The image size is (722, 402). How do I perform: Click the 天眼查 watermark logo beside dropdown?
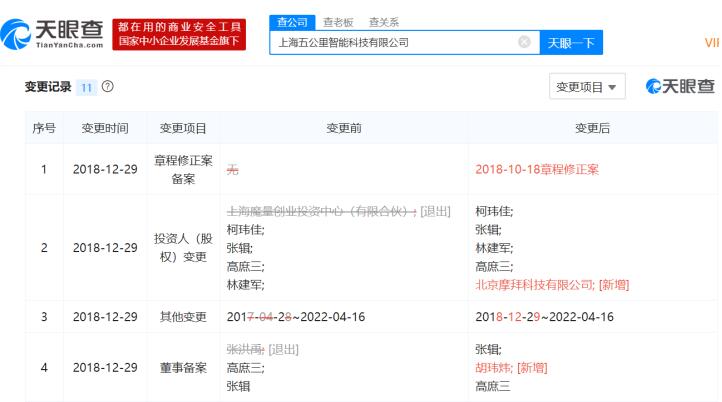(x=680, y=87)
